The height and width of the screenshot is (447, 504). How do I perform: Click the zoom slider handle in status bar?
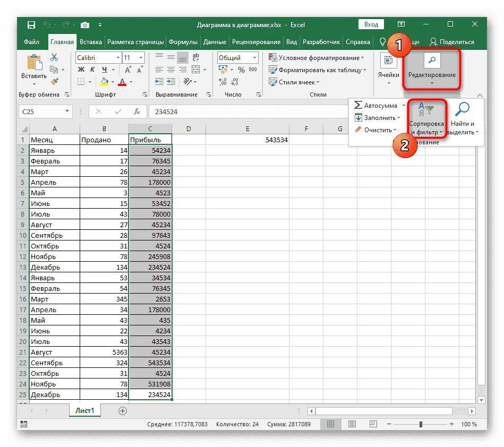(x=421, y=424)
